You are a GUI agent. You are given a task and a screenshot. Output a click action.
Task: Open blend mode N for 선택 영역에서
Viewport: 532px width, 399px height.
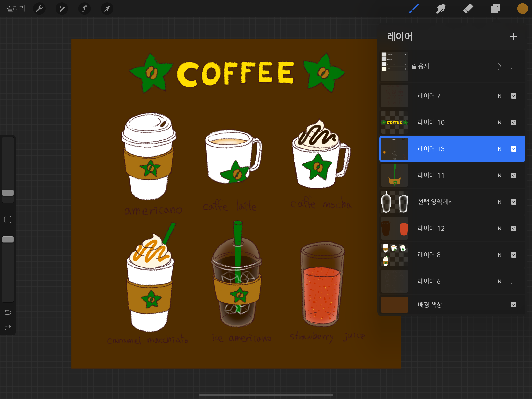[499, 202]
